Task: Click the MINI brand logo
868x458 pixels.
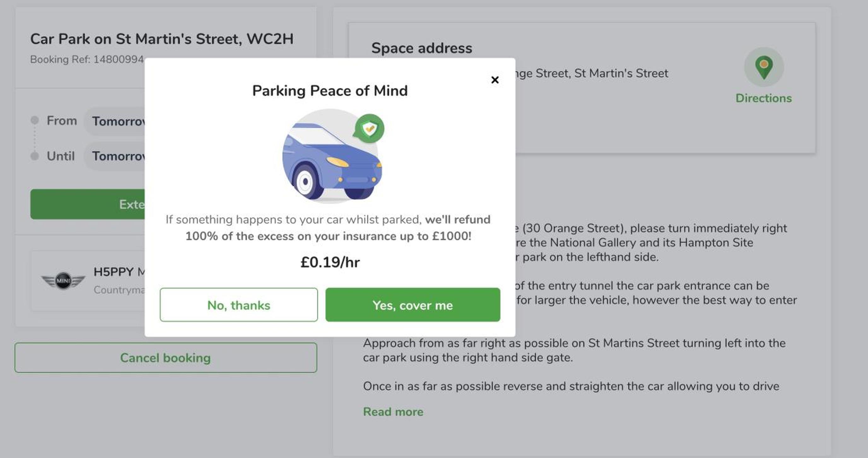Action: click(x=63, y=280)
